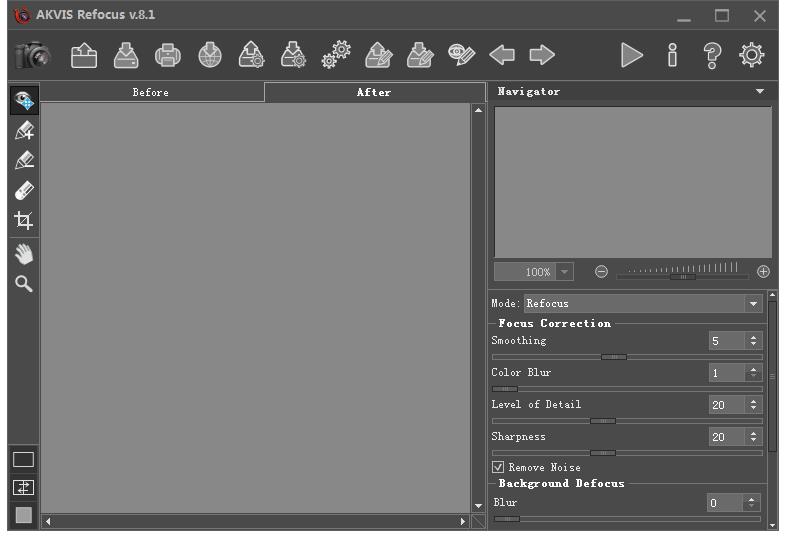Select the Zoom magnifier tool

pyautogui.click(x=23, y=284)
